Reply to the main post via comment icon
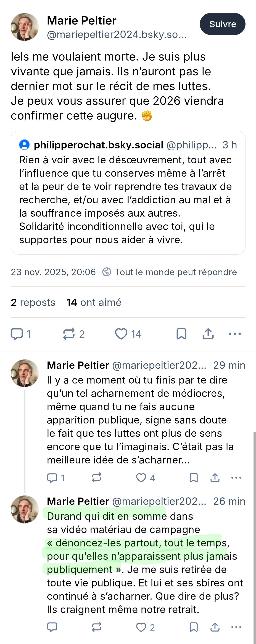The width and height of the screenshot is (256, 644). 17,334
